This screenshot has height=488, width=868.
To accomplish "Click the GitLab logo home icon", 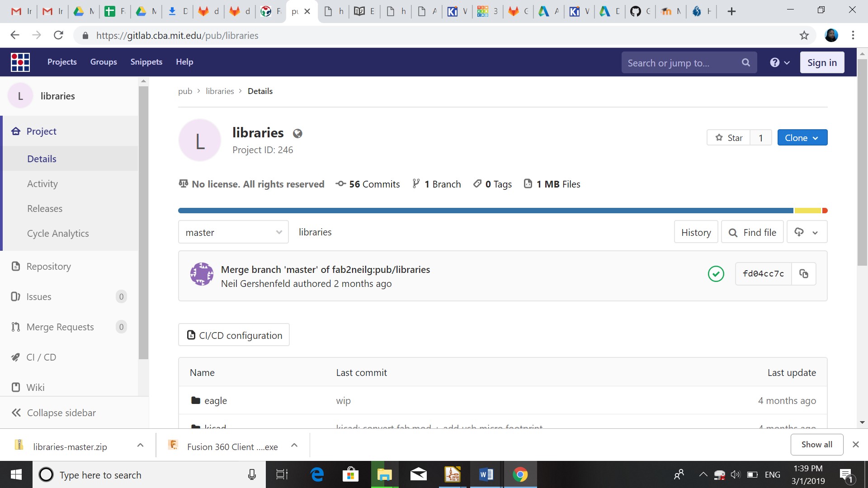I will point(20,62).
